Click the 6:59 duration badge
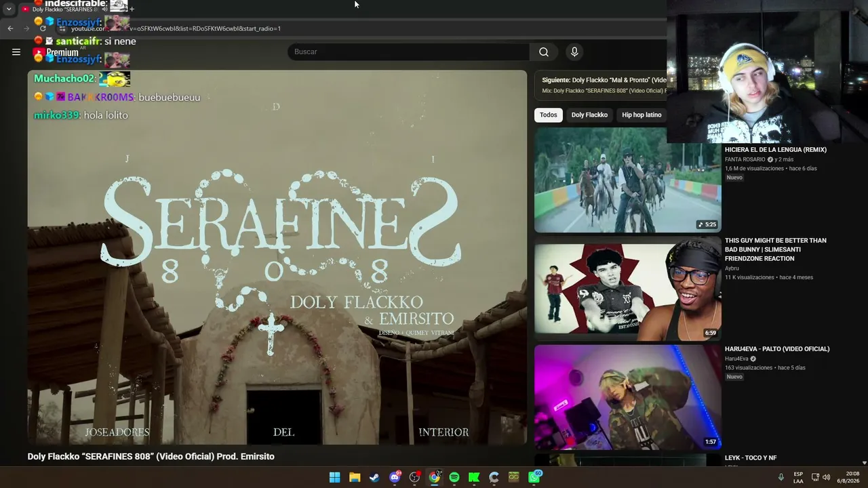 [710, 333]
